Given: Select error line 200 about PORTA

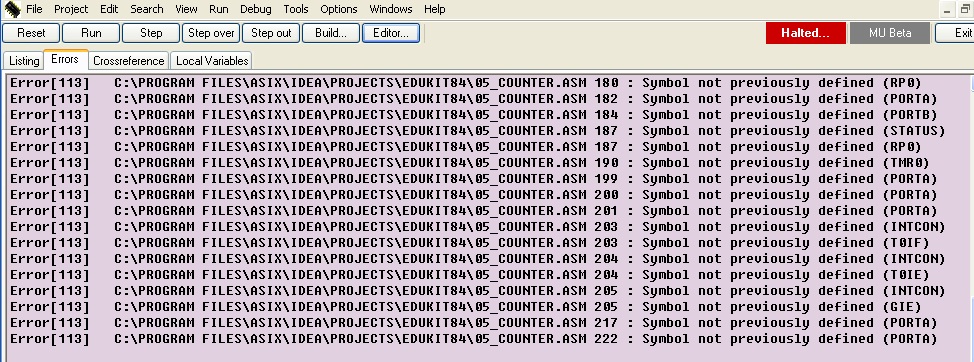Looking at the screenshot, I should pyautogui.click(x=473, y=195).
